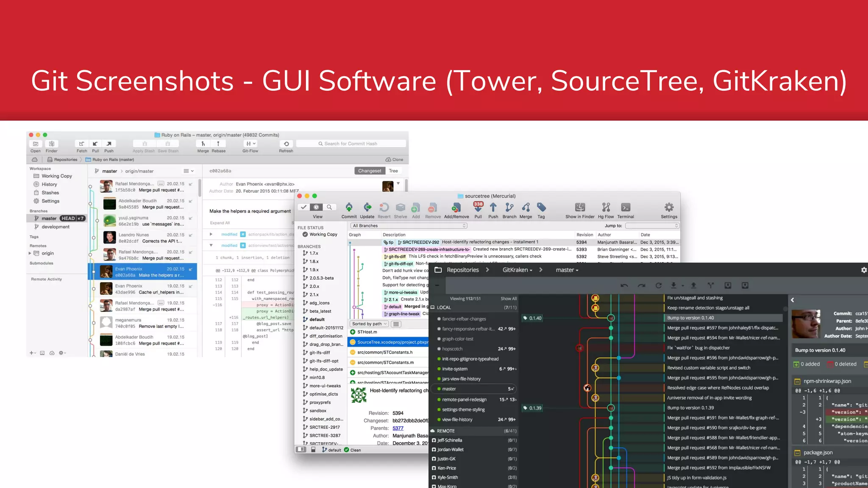Click the Pull icon in SourceTree with 338 badge
The image size is (868, 488).
pos(478,207)
